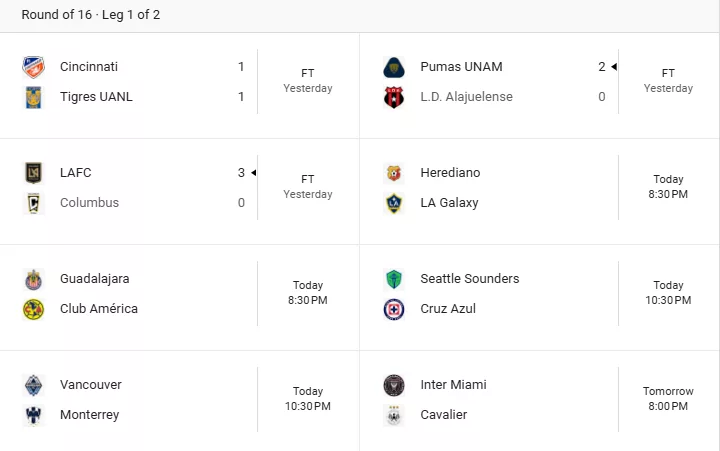720x451 pixels.
Task: Open the LAFC team logo
Action: pos(34,173)
